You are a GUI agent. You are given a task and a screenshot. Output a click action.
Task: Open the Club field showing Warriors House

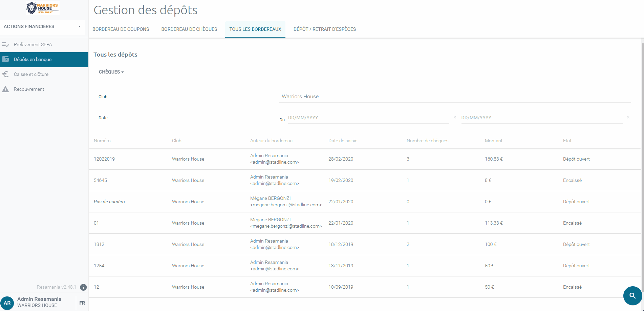click(x=455, y=97)
